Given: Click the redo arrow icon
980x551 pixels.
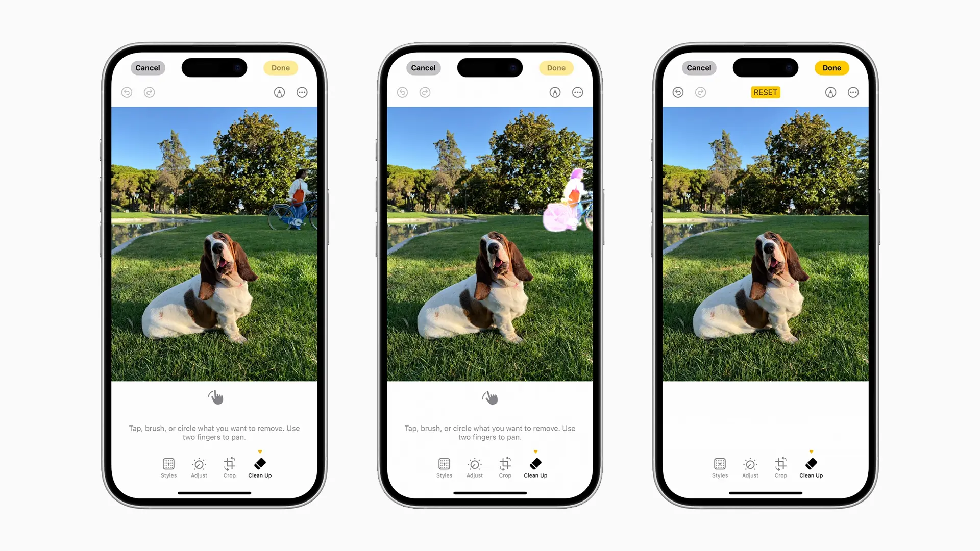Looking at the screenshot, I should pyautogui.click(x=150, y=92).
